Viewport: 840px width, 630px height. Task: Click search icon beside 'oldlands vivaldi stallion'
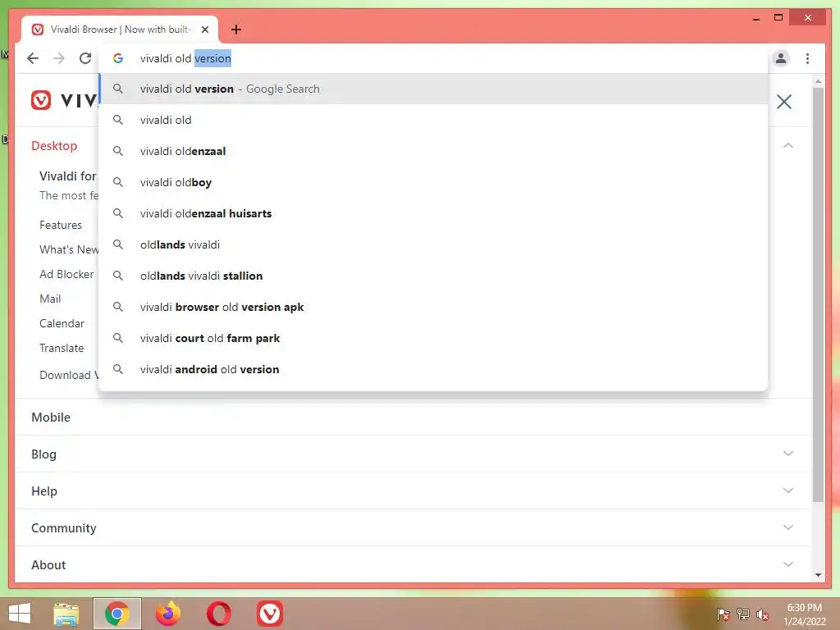coord(118,276)
